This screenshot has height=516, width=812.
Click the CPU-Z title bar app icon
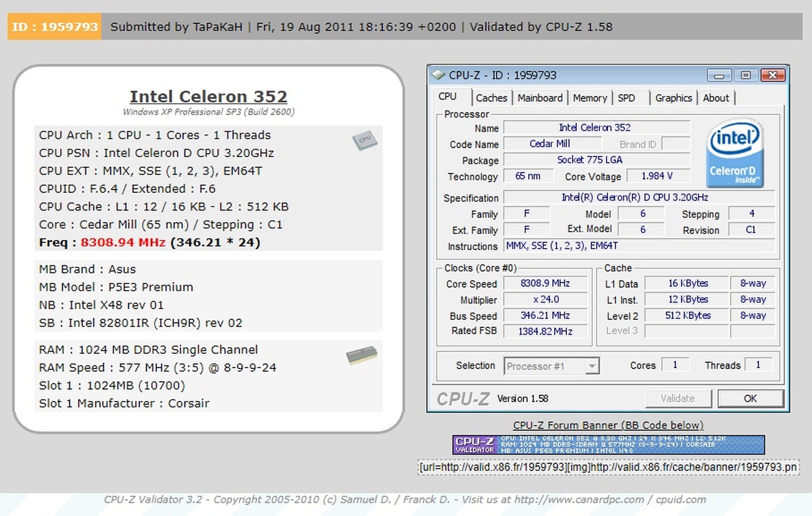[438, 75]
